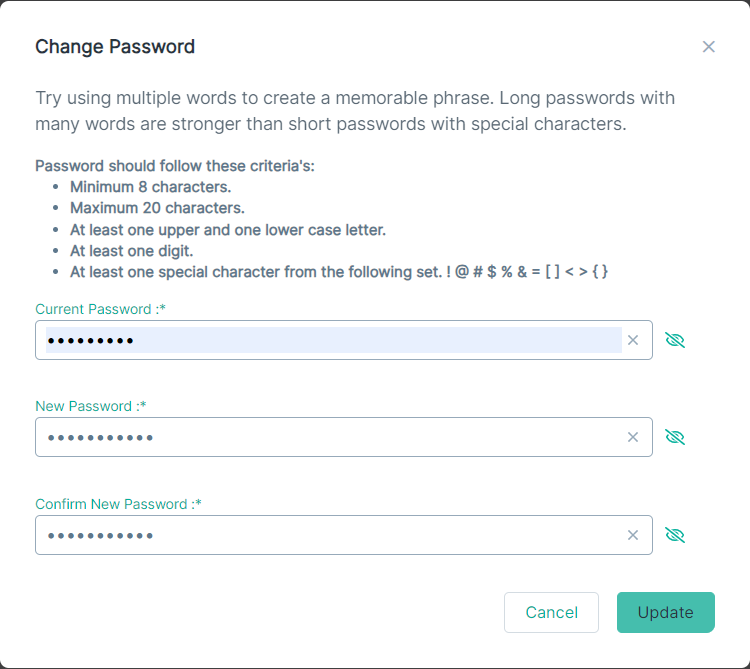Click the 'Change Password' dialog title
The image size is (750, 669).
115,46
